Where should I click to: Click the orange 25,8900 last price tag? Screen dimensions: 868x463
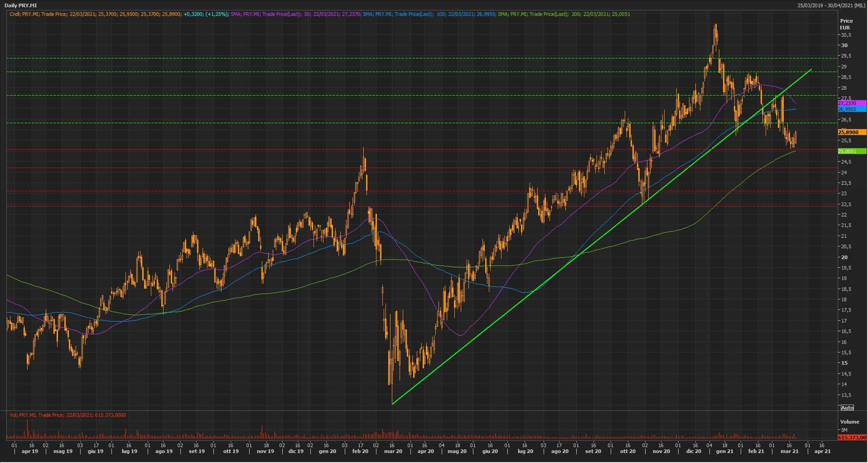(851, 132)
